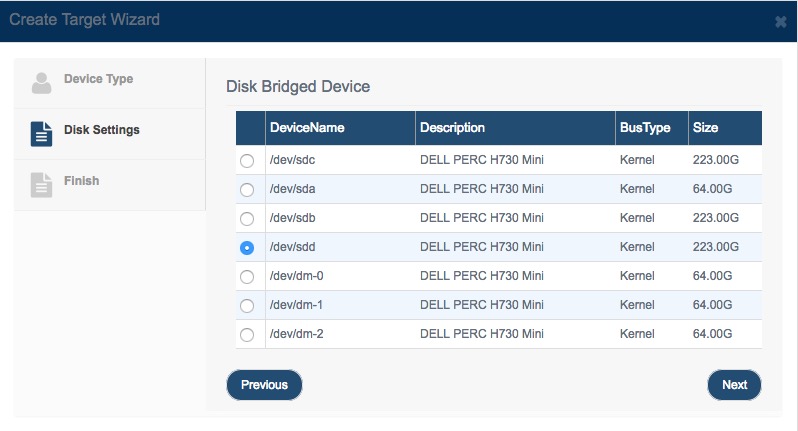Jump to the Finish step

(109, 185)
